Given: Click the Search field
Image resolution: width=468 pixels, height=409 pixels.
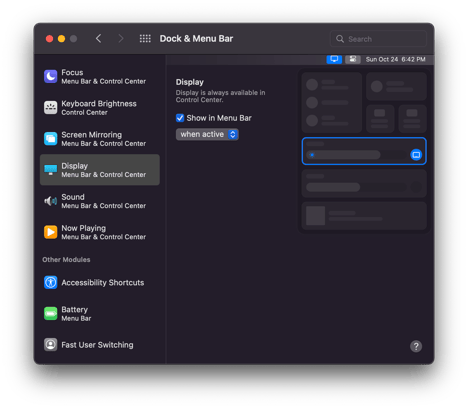Looking at the screenshot, I should (378, 39).
